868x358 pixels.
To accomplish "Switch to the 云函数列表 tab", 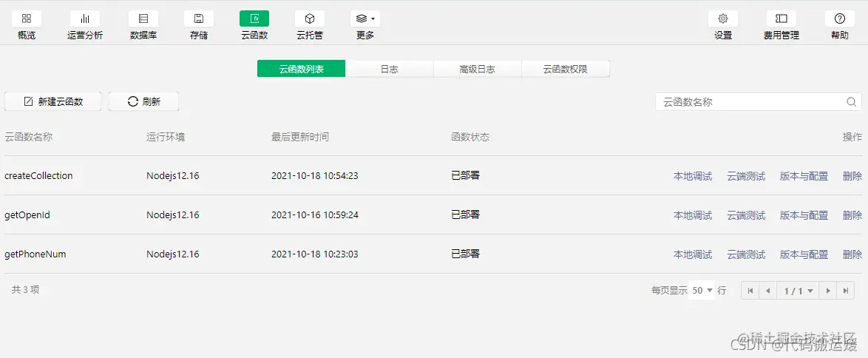I will pyautogui.click(x=301, y=69).
